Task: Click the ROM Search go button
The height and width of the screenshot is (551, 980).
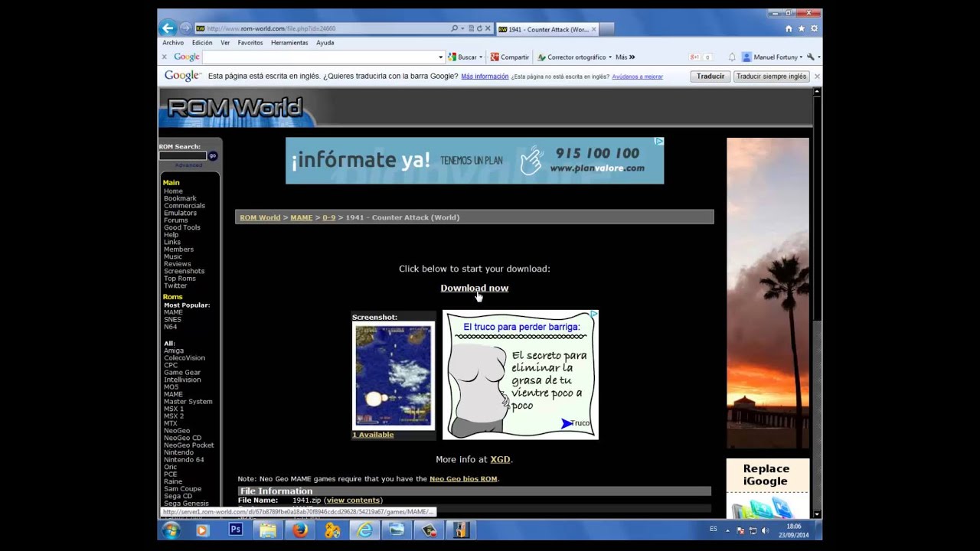Action: click(x=213, y=156)
